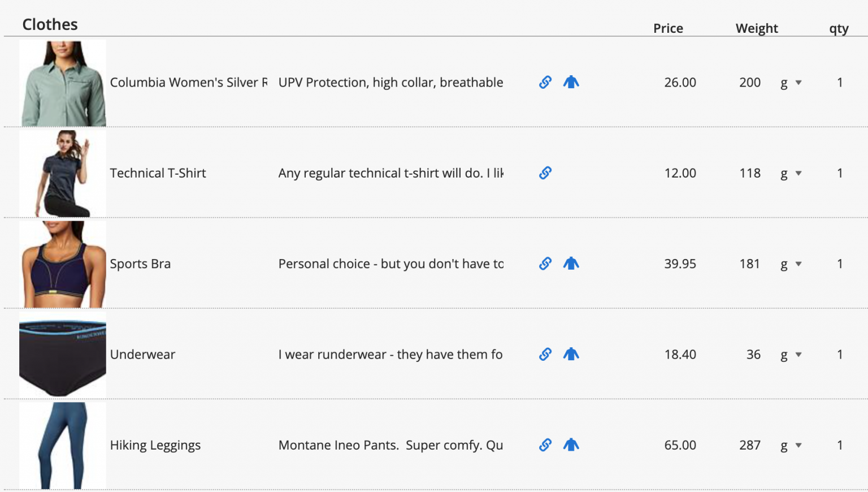This screenshot has width=868, height=492.
Task: Click the worn jacket icon for Columbia shirt
Action: (x=571, y=82)
